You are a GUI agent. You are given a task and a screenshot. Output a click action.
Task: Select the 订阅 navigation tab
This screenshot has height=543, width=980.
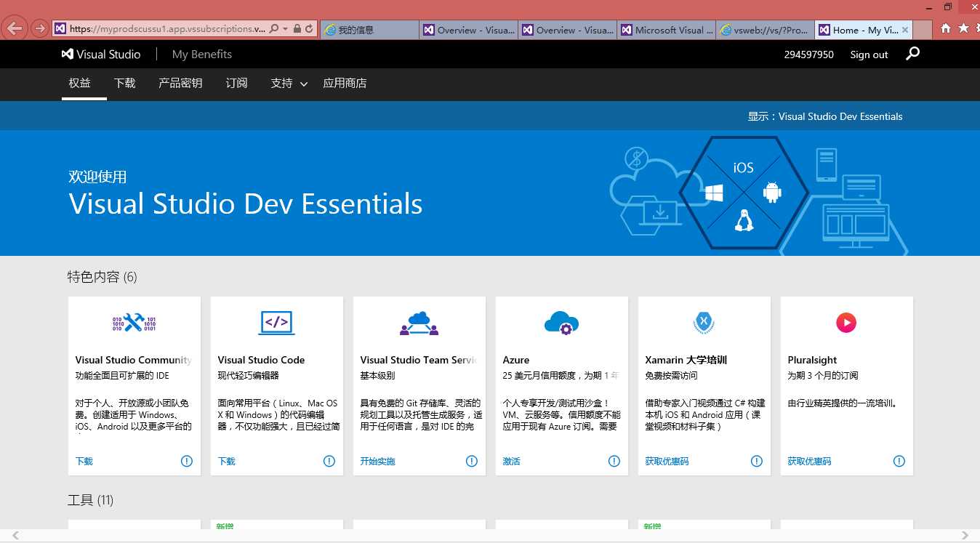coord(236,83)
